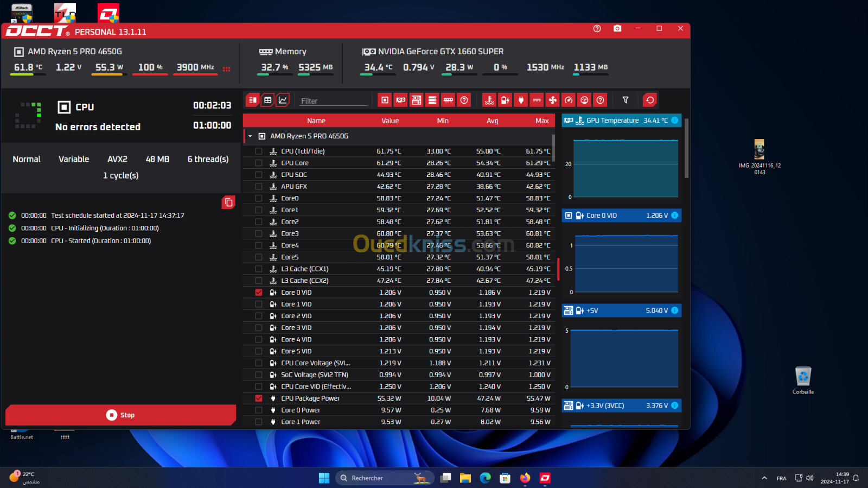Check the Core 1 VID checkbox
Image resolution: width=868 pixels, height=488 pixels.
click(x=259, y=305)
